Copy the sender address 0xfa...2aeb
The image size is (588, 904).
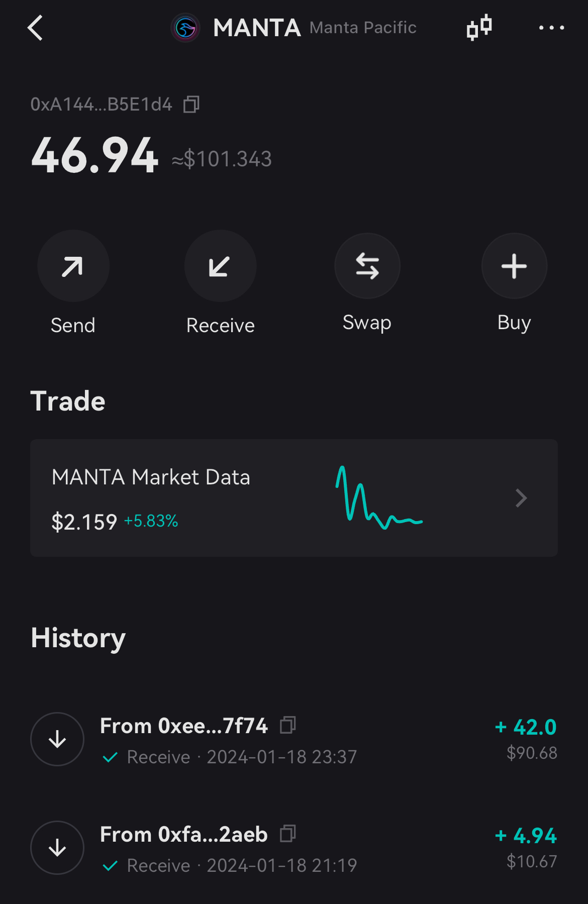point(288,833)
